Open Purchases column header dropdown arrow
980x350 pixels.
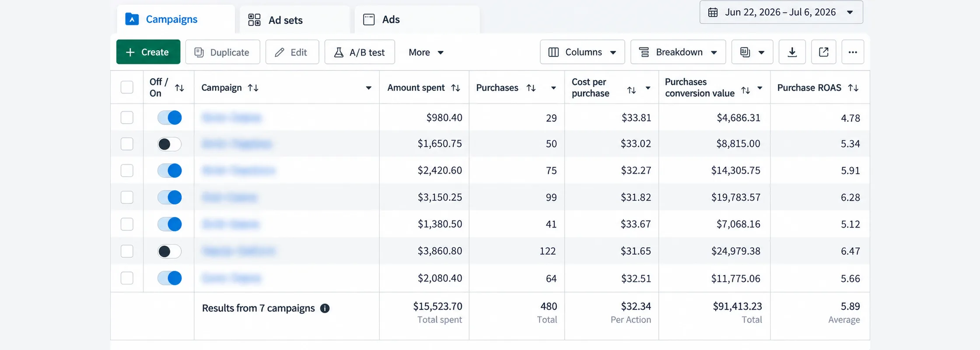coord(553,88)
